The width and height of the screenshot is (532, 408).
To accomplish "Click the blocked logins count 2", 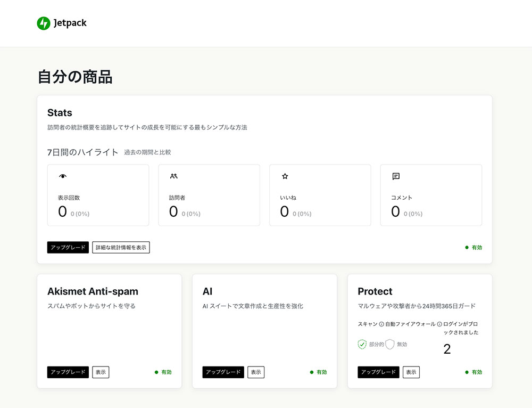I will point(447,349).
